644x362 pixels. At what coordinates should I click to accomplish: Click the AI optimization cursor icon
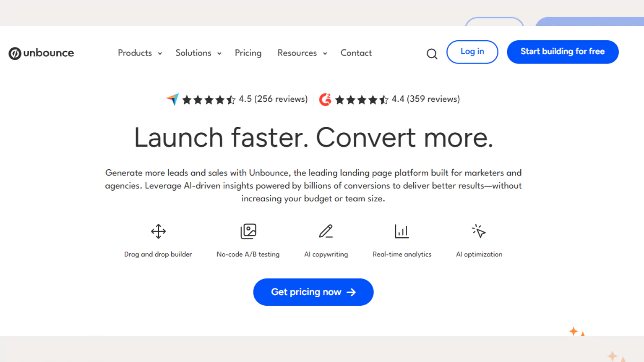479,231
